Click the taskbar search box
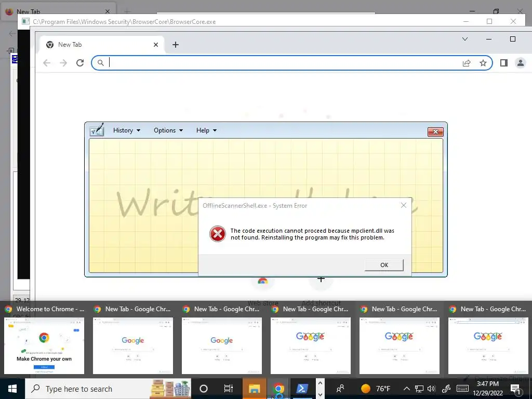 (x=108, y=389)
